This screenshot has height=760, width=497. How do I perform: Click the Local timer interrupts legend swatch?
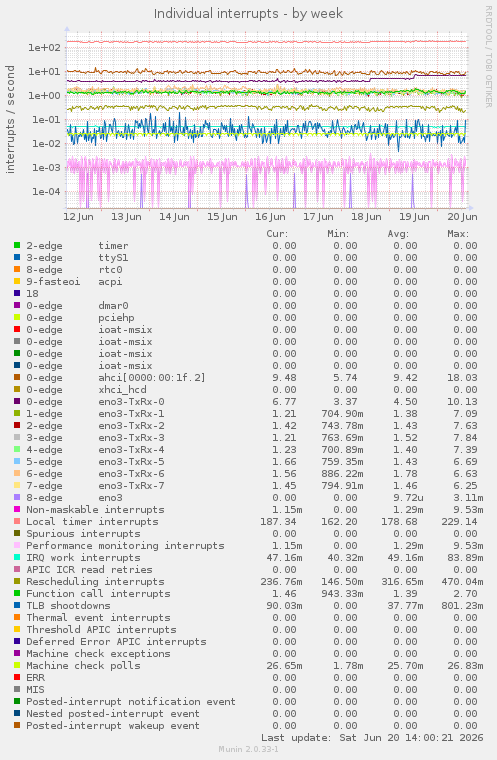pyautogui.click(x=17, y=522)
